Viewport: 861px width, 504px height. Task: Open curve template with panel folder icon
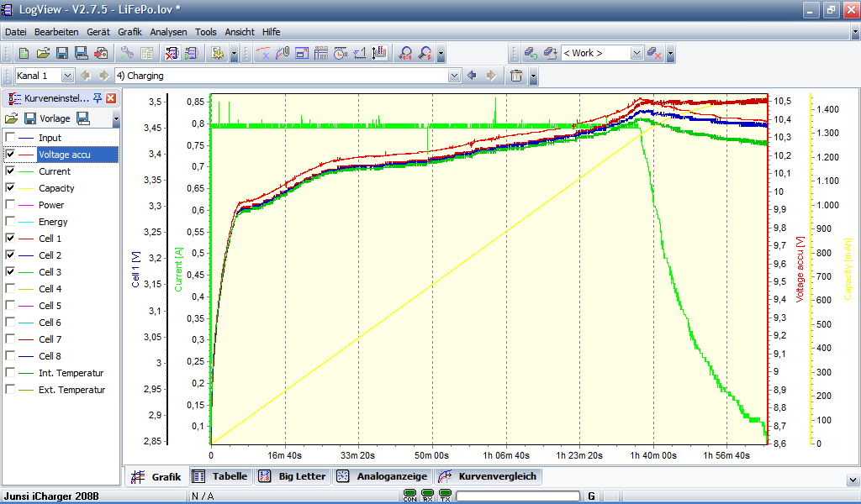pos(12,118)
